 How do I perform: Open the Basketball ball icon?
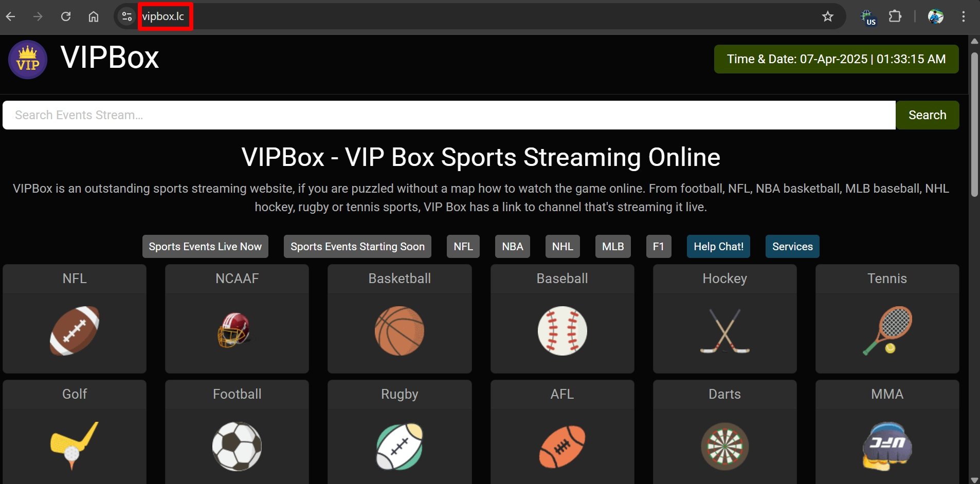pos(400,331)
